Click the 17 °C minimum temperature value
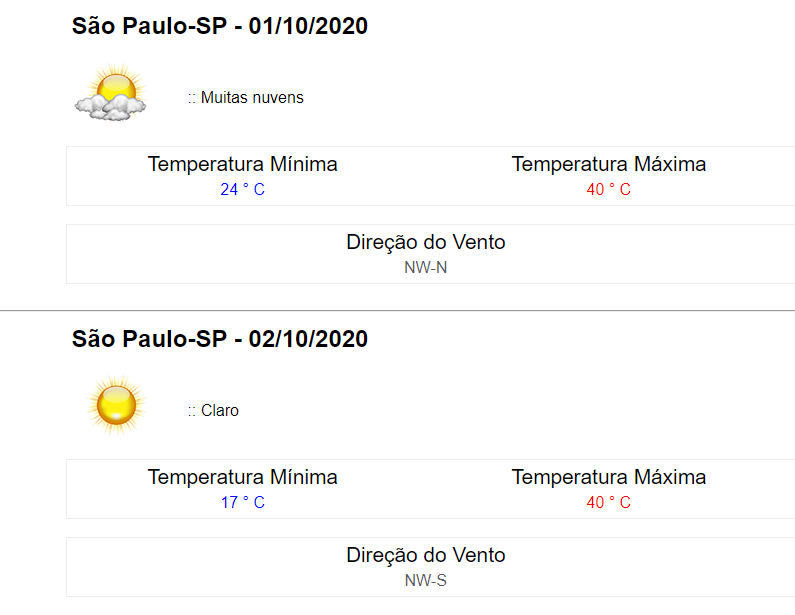This screenshot has width=795, height=615. pyautogui.click(x=242, y=502)
